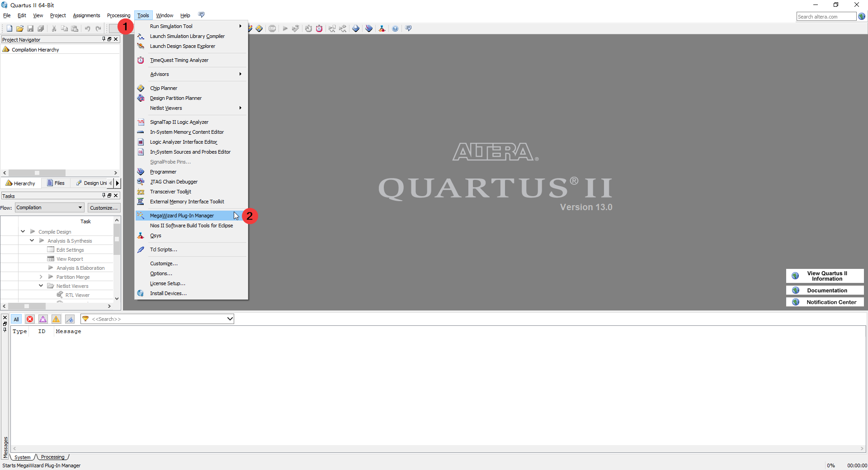Click the New file toolbar icon

(9, 28)
